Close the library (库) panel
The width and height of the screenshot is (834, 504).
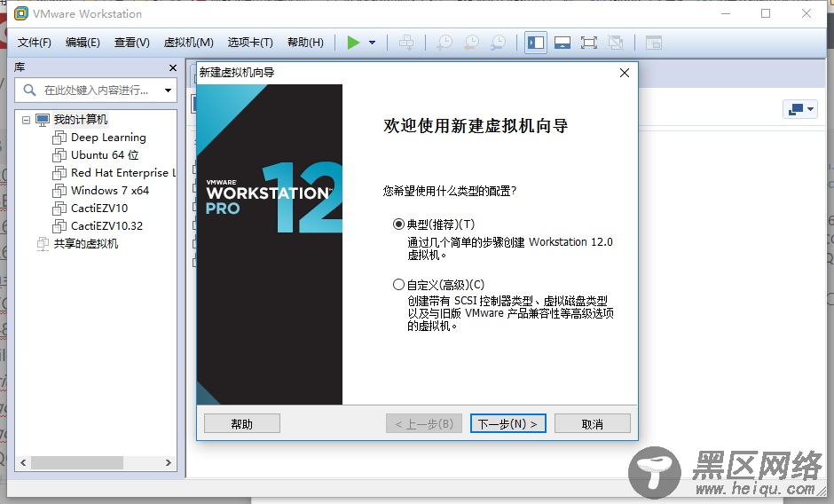(172, 67)
